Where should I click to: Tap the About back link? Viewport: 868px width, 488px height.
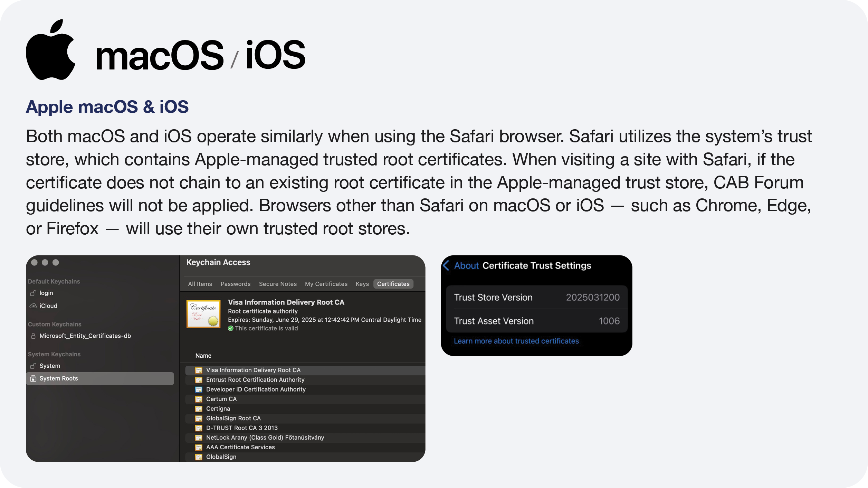coord(466,265)
